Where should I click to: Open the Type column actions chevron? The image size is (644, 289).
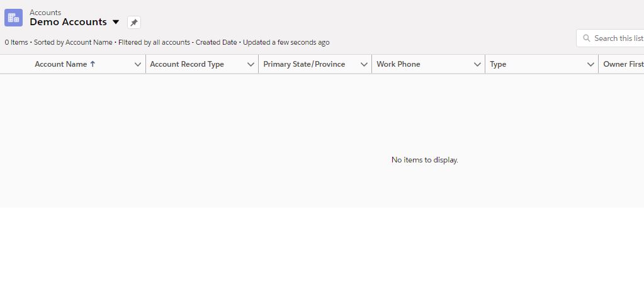point(590,64)
